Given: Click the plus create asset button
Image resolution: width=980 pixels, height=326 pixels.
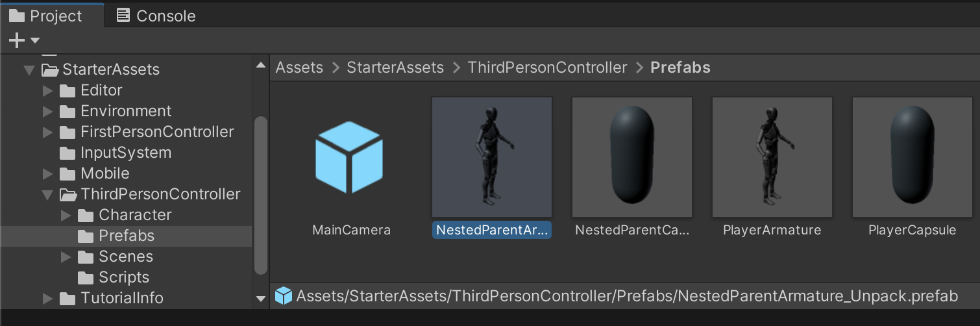Looking at the screenshot, I should tap(17, 41).
